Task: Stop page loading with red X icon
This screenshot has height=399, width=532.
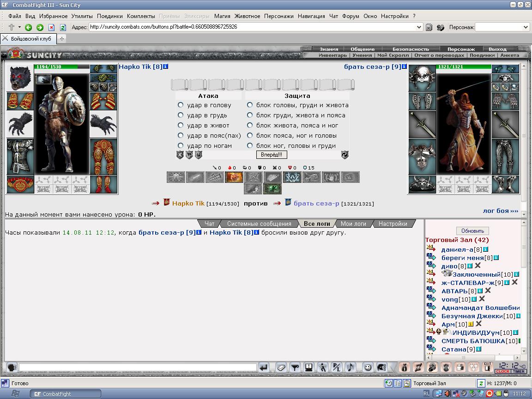Action: (x=51, y=28)
